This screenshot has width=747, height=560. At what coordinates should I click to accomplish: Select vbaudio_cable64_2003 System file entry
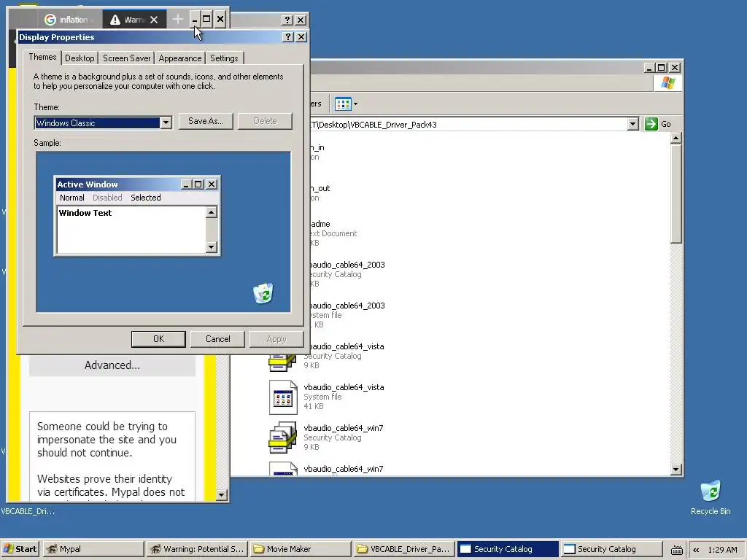(x=347, y=315)
